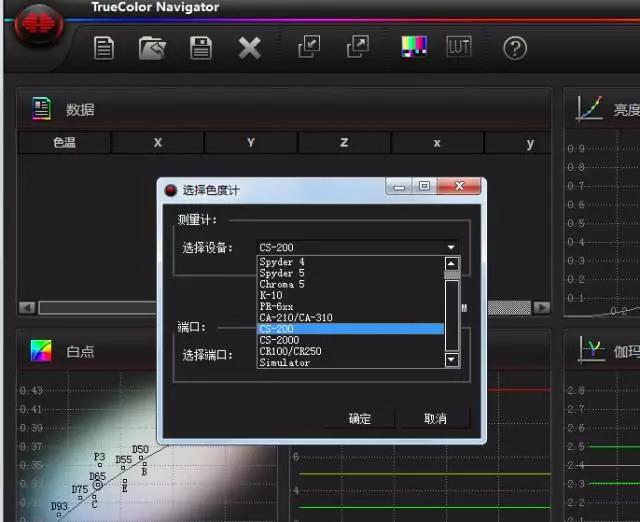Click the D65 white point marker

(98, 484)
